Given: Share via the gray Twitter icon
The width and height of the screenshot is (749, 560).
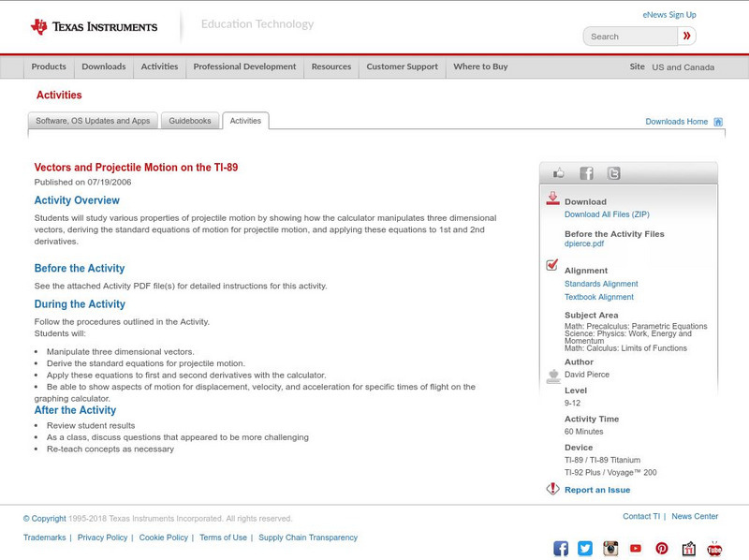Looking at the screenshot, I should pyautogui.click(x=614, y=173).
